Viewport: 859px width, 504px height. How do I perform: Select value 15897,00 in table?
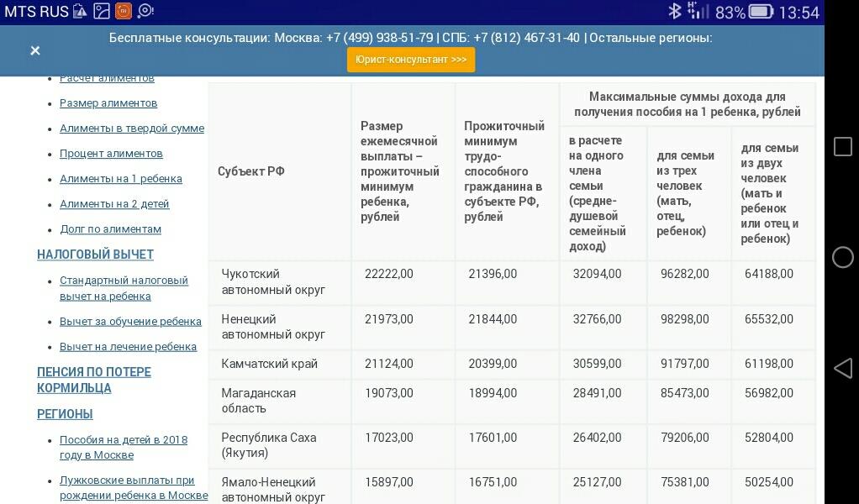coord(389,482)
